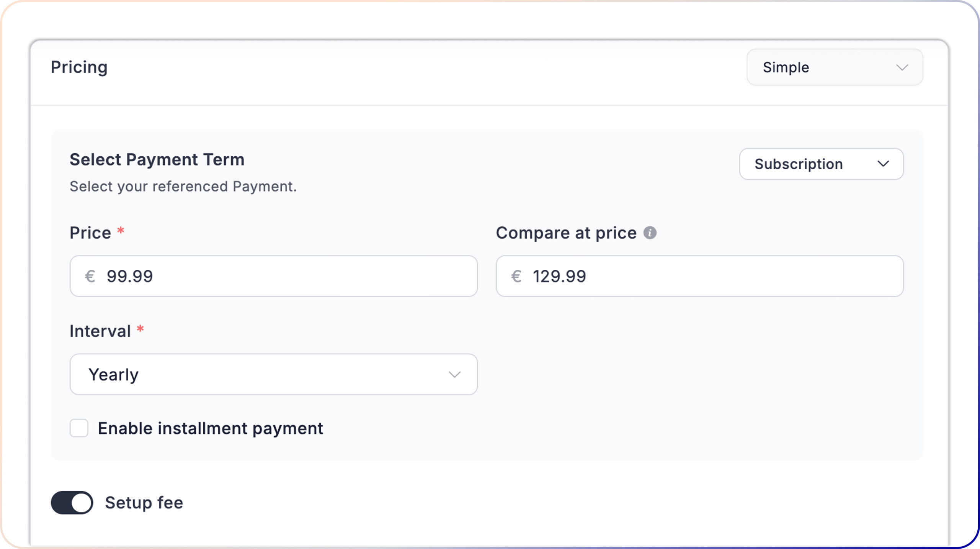
Task: Click the chevron arrow on the Yearly dropdown
Action: (454, 374)
